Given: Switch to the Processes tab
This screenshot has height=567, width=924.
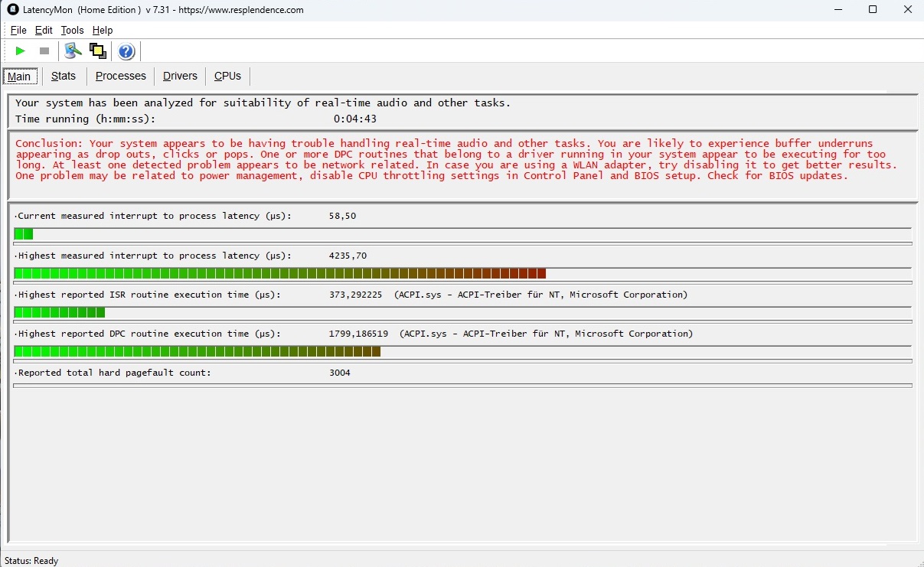Looking at the screenshot, I should [120, 76].
